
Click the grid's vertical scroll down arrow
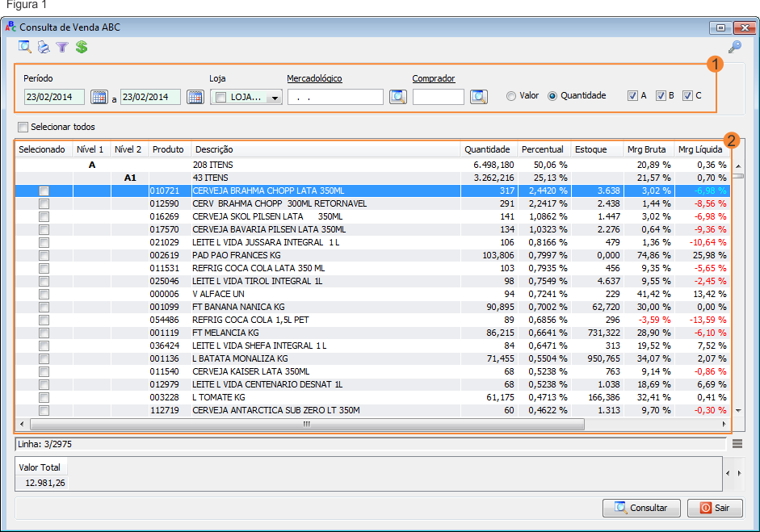pos(738,410)
